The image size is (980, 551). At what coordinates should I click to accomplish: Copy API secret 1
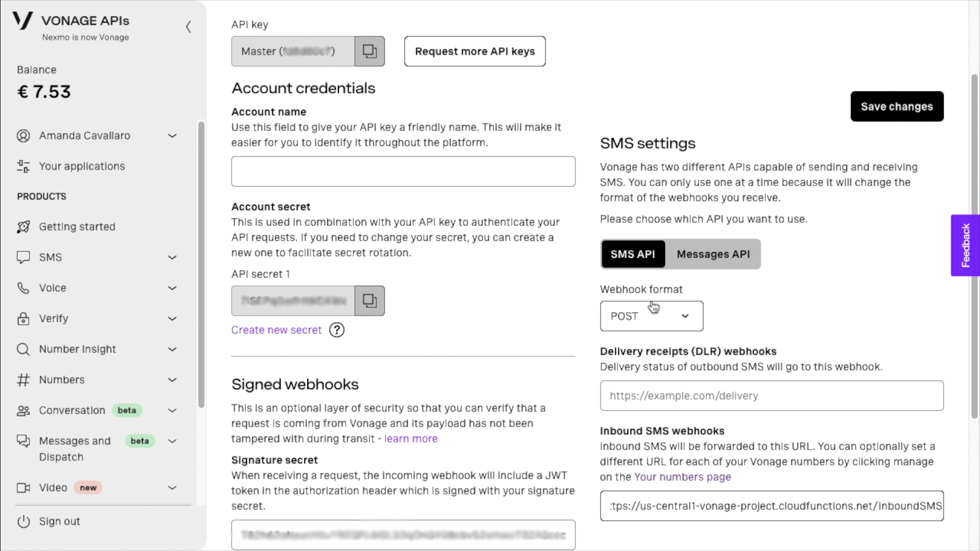[x=370, y=300]
